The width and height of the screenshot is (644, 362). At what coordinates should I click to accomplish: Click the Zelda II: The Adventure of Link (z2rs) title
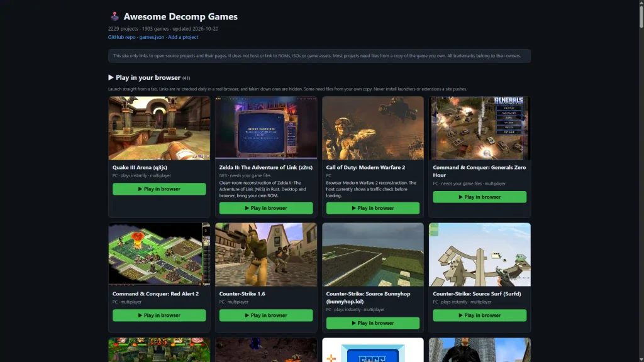tap(266, 167)
